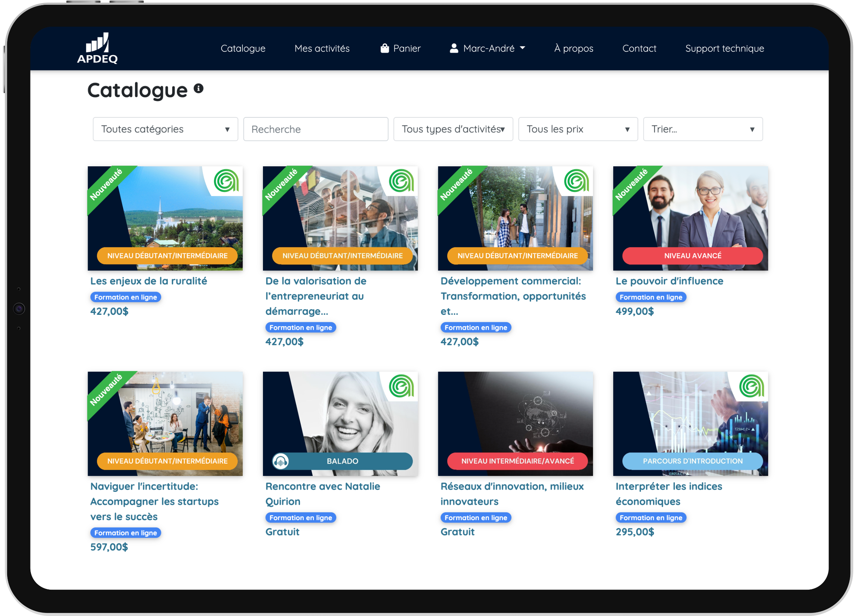
Task: Expand the Marc-André account menu arrow
Action: [523, 48]
